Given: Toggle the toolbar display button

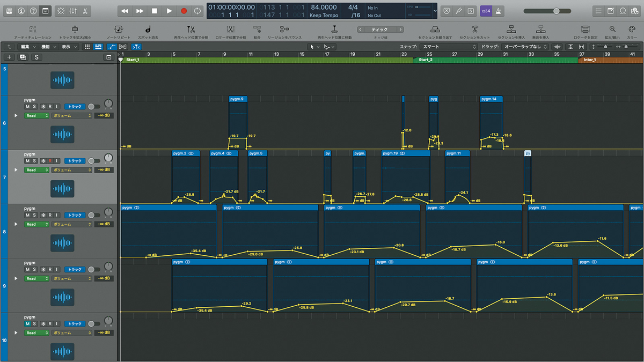Looking at the screenshot, I should coord(46,11).
